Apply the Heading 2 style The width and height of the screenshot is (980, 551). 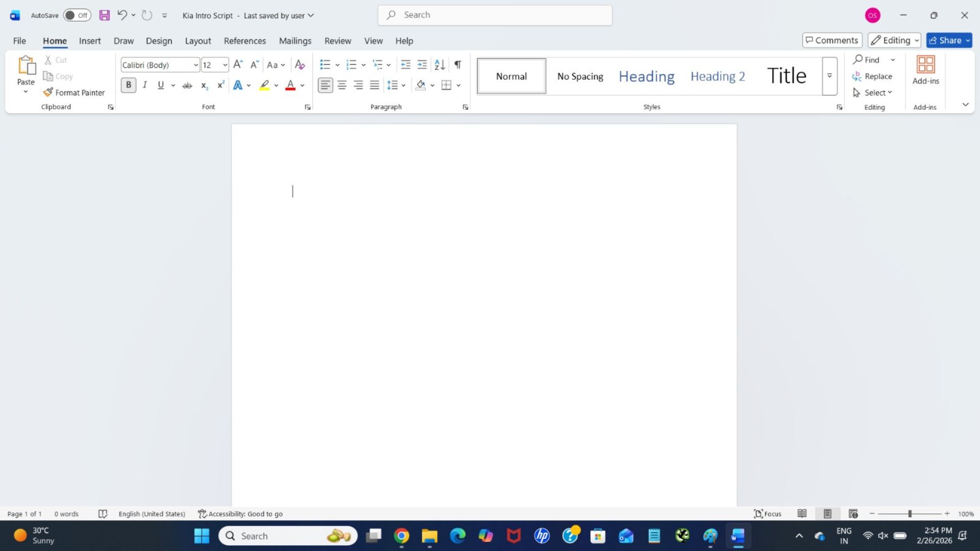pos(717,76)
